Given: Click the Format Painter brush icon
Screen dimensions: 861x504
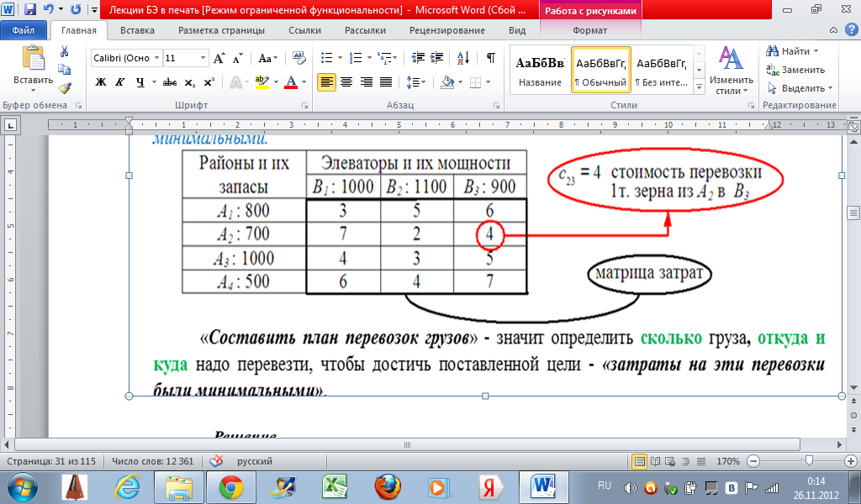Looking at the screenshot, I should tap(65, 87).
